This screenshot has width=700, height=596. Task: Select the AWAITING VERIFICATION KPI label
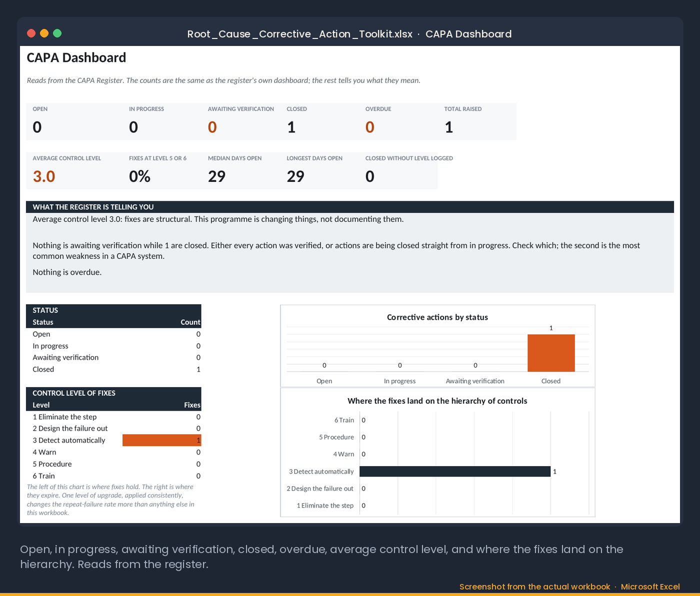tap(241, 109)
